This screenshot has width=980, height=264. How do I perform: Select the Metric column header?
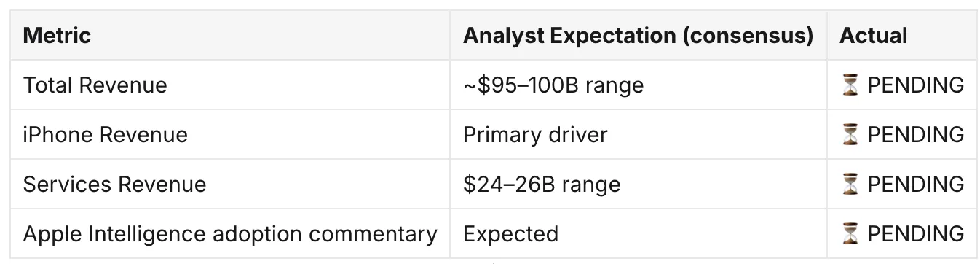[x=57, y=36]
